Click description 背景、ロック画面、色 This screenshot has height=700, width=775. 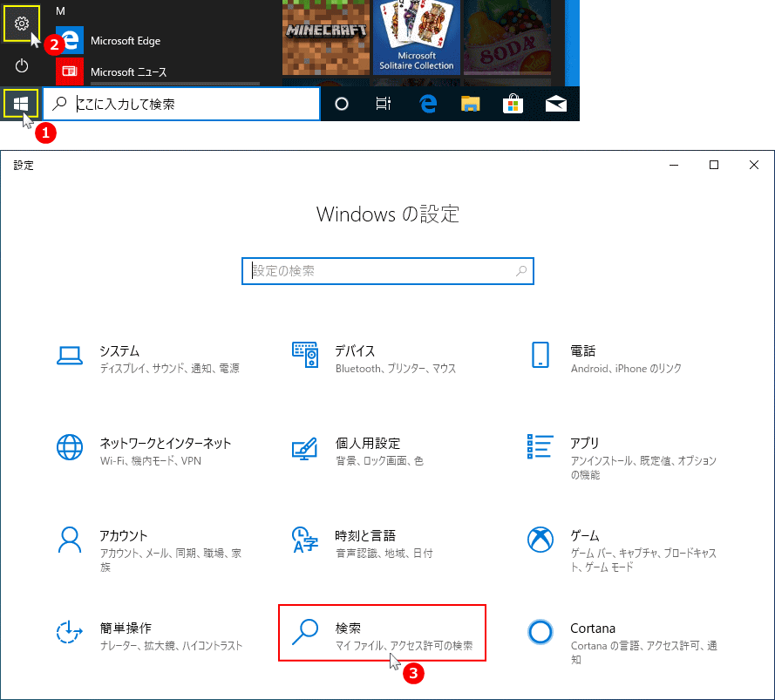click(x=379, y=461)
